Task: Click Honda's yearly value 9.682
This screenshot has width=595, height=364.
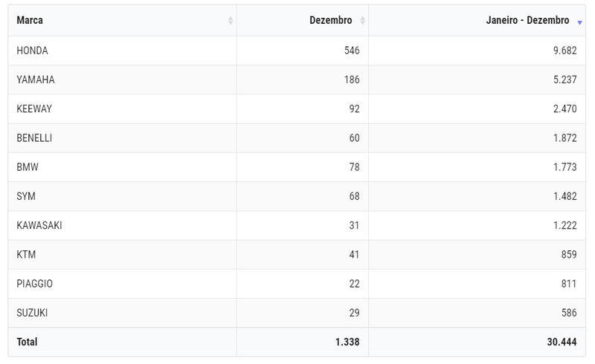Action: point(565,51)
